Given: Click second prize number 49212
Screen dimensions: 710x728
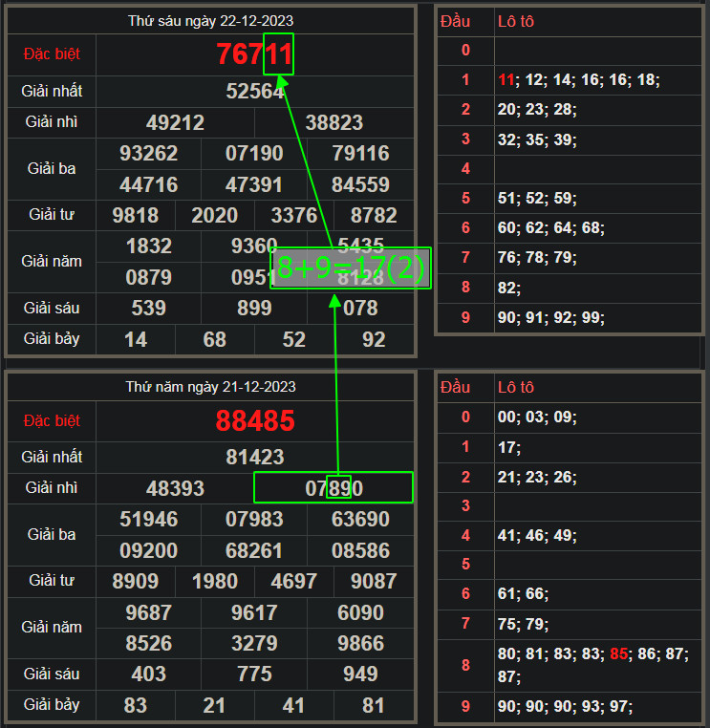Looking at the screenshot, I should 175,123.
